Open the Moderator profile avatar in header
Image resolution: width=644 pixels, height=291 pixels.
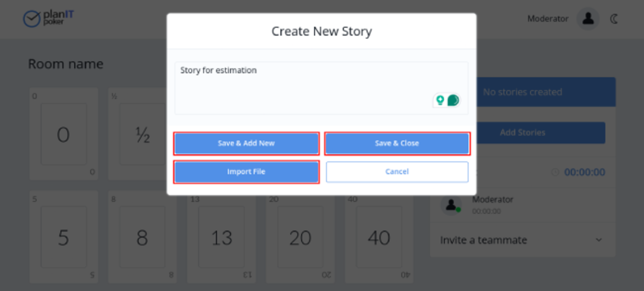coord(588,19)
